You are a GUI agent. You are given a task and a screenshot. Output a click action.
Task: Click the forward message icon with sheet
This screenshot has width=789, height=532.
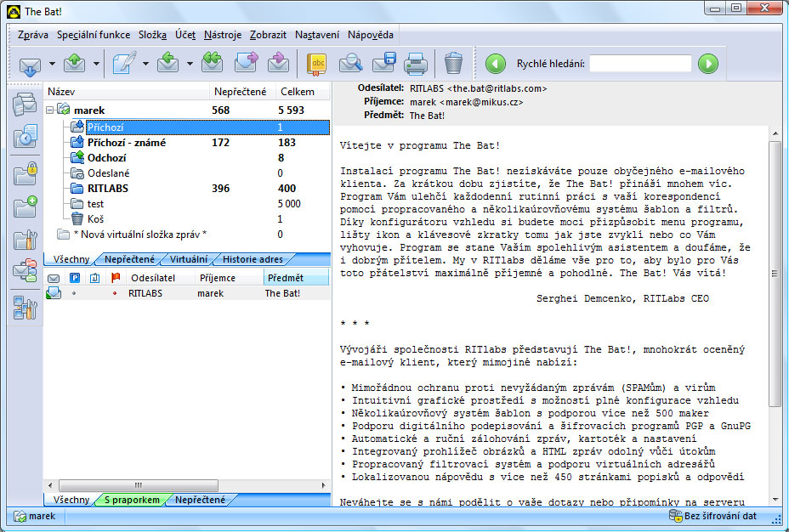pos(246,64)
